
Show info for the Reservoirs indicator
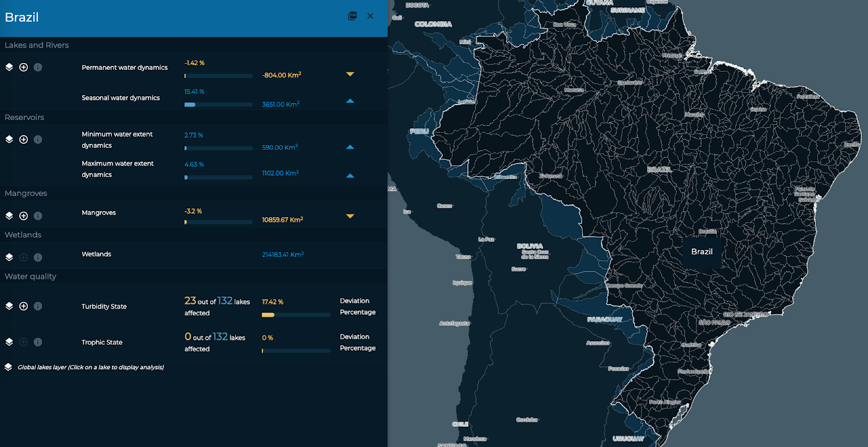tap(38, 139)
